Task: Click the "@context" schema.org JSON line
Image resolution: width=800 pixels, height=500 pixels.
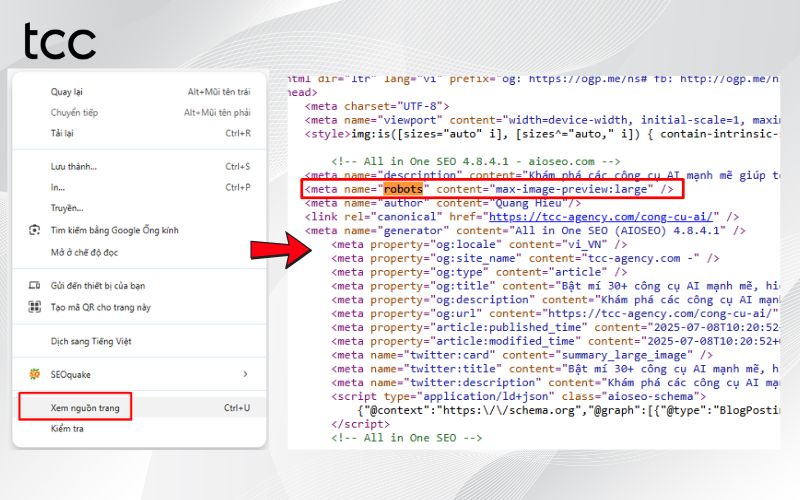Action: coord(568,410)
